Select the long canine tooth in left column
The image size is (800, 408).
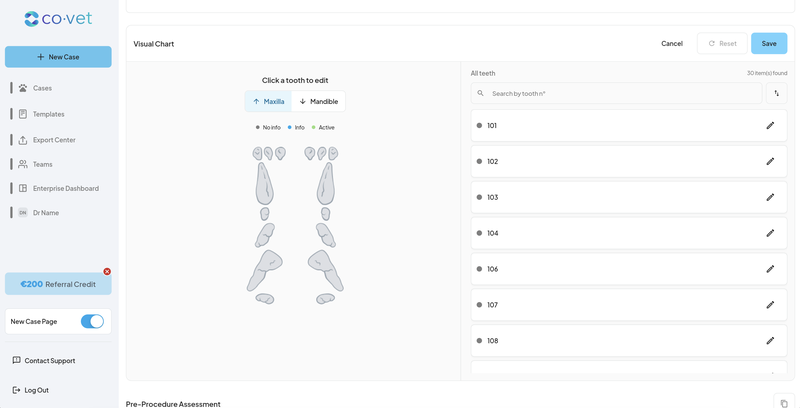264,185
